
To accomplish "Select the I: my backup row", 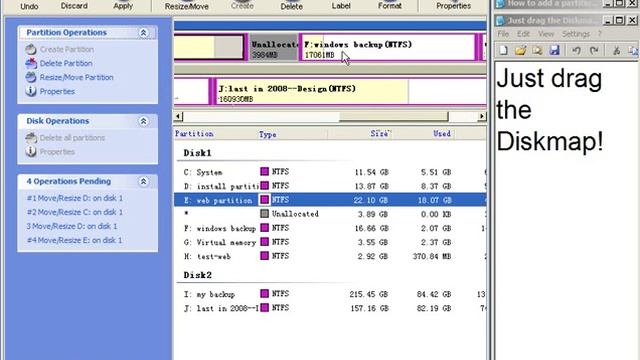I will coord(330,294).
